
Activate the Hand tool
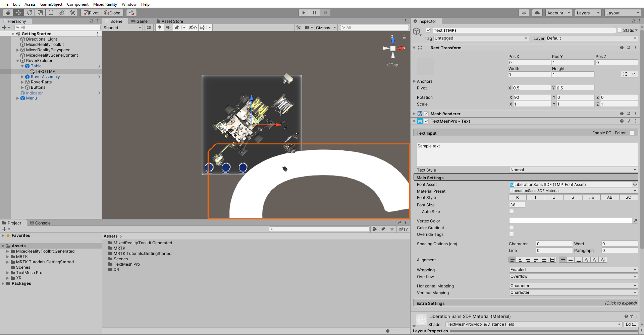(x=8, y=12)
